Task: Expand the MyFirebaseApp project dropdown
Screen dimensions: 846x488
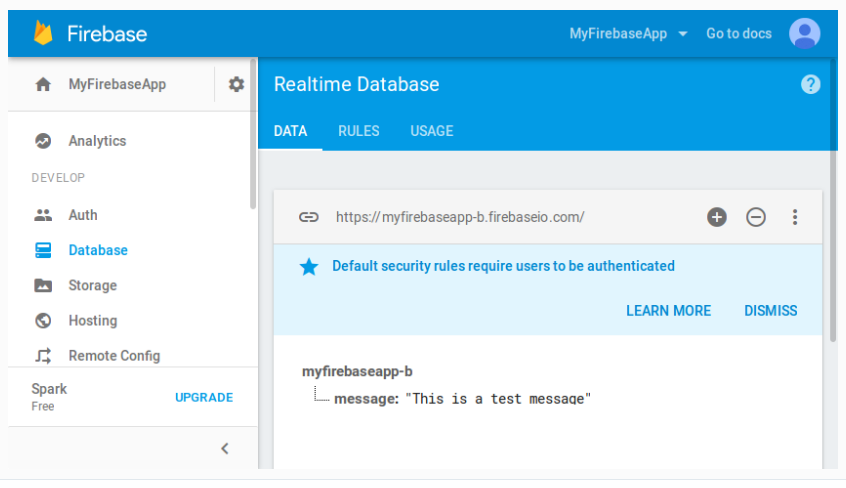Action: pos(628,33)
